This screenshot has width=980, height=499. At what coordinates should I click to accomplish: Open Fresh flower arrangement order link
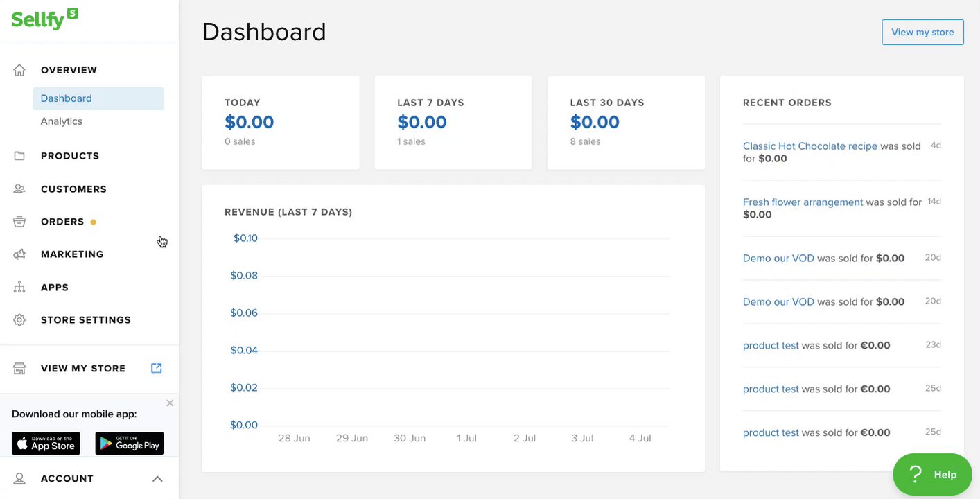point(803,202)
